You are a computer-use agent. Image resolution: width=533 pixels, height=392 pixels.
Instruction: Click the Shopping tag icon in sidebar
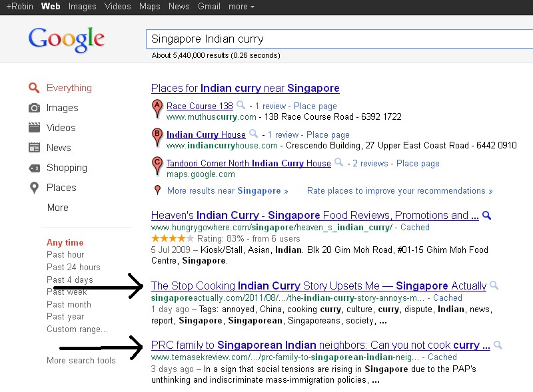point(34,168)
